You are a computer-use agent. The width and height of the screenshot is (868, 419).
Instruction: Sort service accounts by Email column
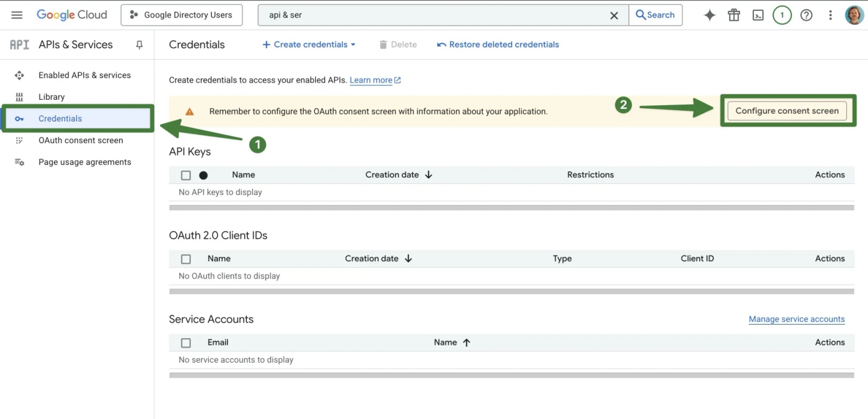pos(218,342)
